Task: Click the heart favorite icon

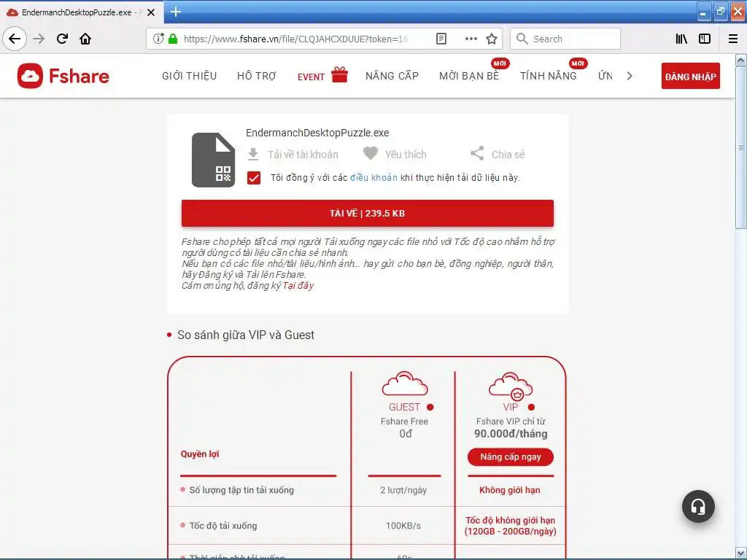Action: 370,153
